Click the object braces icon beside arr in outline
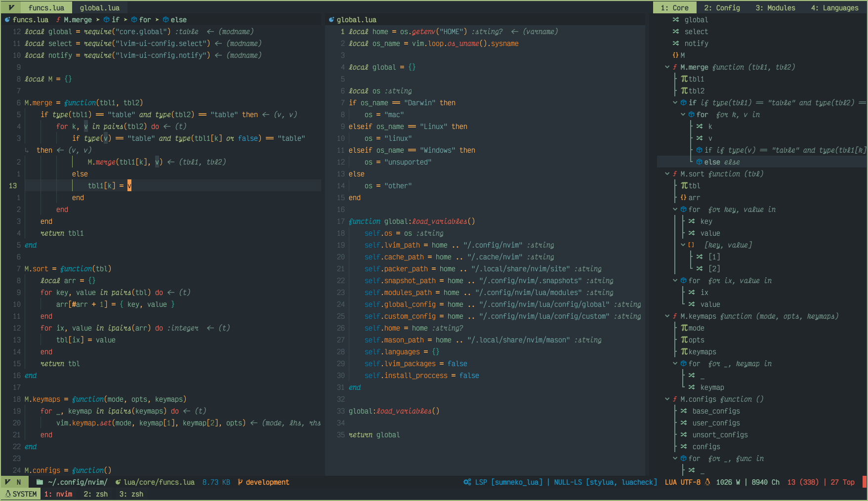The width and height of the screenshot is (868, 501). [x=684, y=198]
